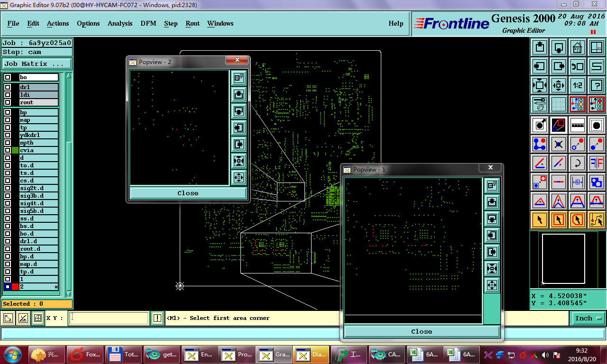Click Close button in Popview - 2

pos(188,193)
